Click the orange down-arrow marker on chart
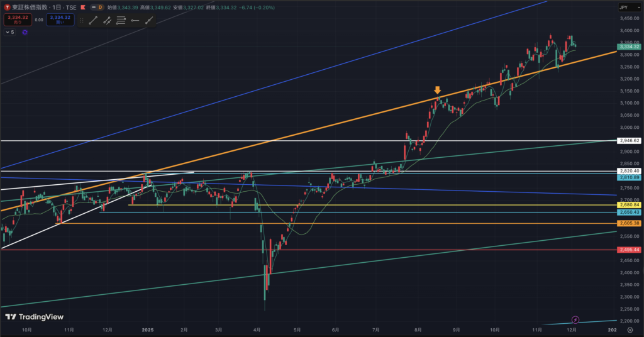Image resolution: width=644 pixels, height=337 pixels. coord(437,91)
